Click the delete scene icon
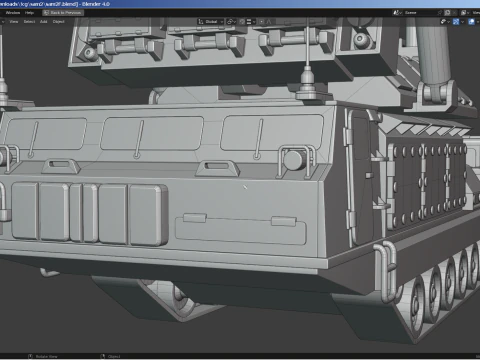This screenshot has height=360, width=480. (454, 13)
